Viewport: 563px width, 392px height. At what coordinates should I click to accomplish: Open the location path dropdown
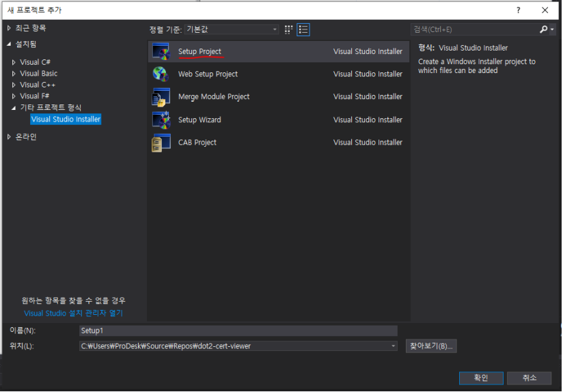(393, 346)
